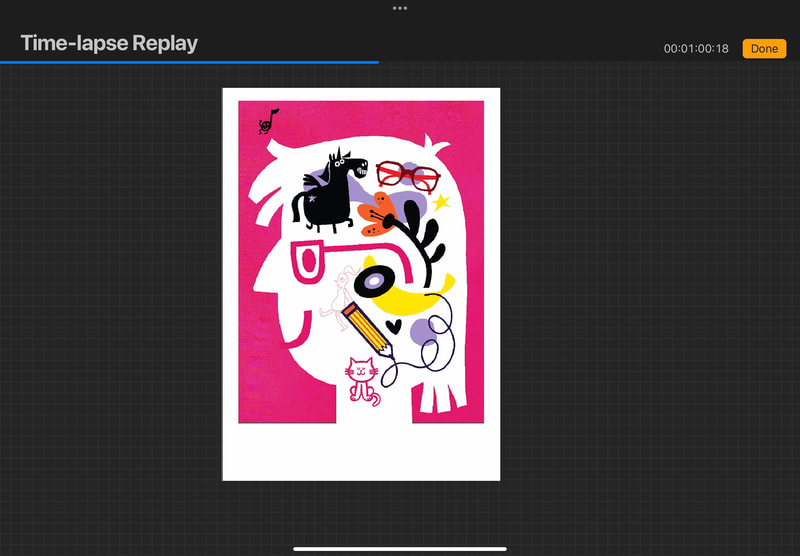This screenshot has width=800, height=556.
Task: Click the pink outlined cat
Action: (361, 380)
